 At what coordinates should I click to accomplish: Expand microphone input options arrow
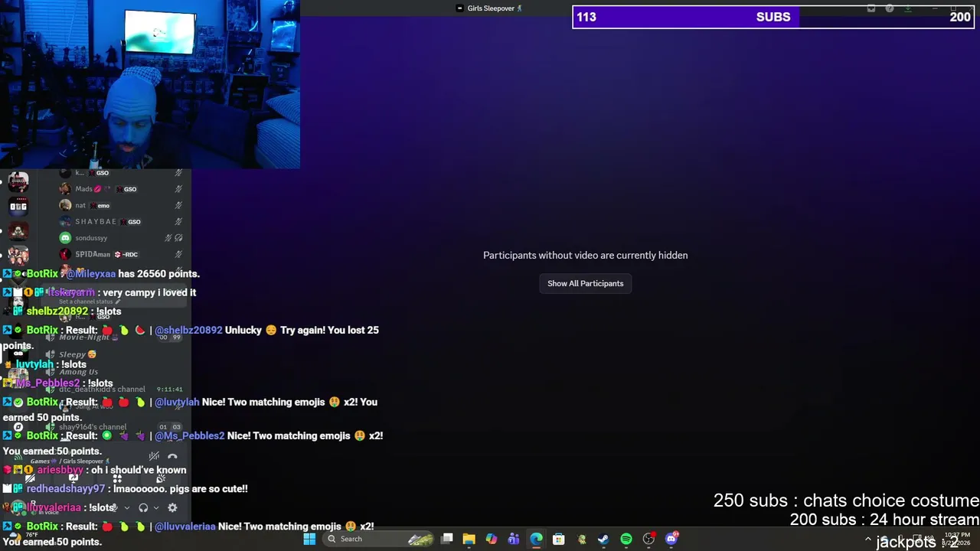coord(127,507)
